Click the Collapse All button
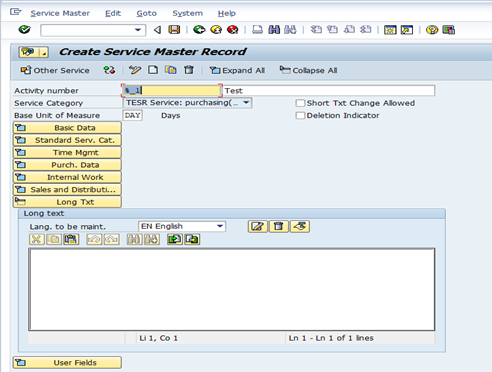 coord(308,70)
